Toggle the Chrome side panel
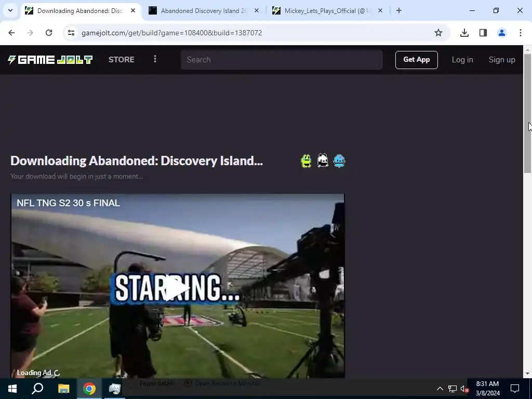532x399 pixels. click(483, 33)
